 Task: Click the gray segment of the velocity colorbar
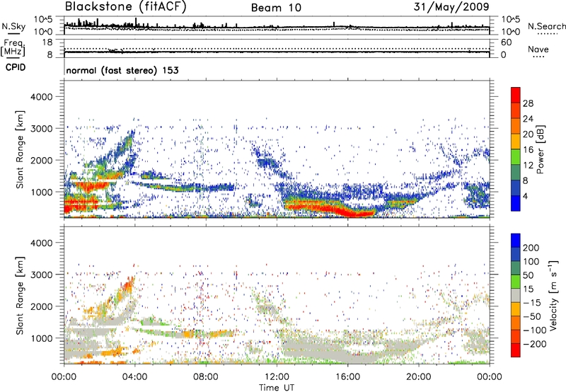pos(516,295)
